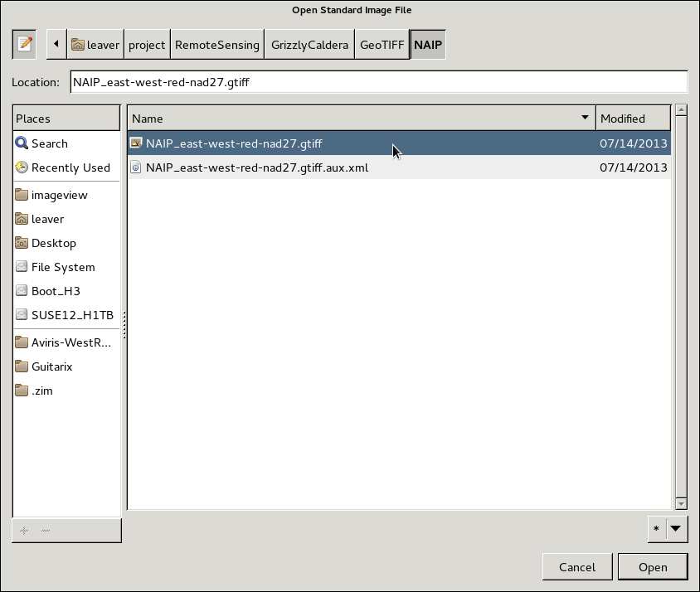Screen dimensions: 700x592
Task: Go to the project path segment
Action: click(x=148, y=44)
